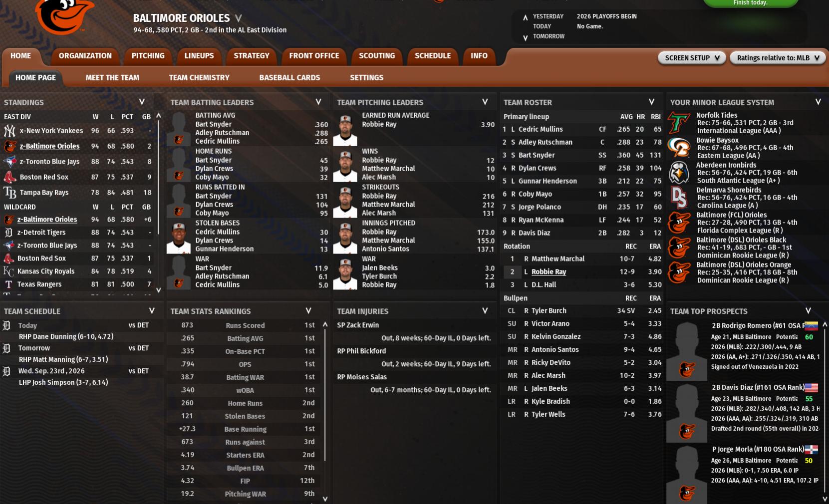This screenshot has width=829, height=504.
Task: Open the Baseball Cards subtab
Action: 289,78
